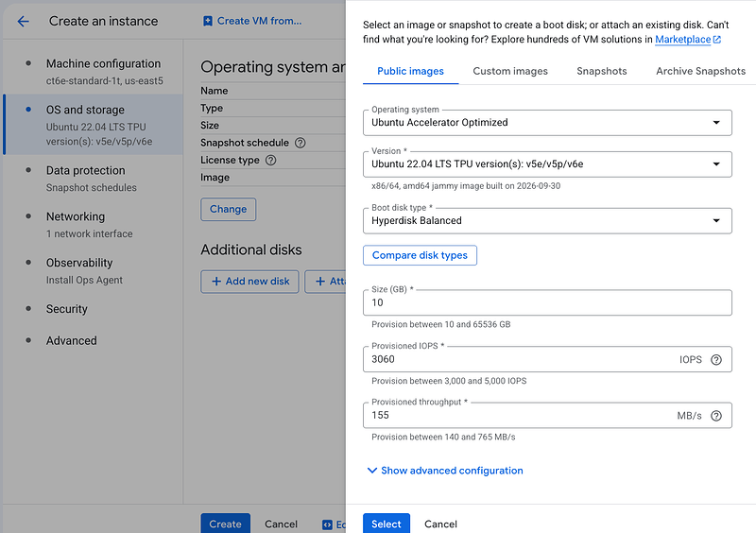Image resolution: width=756 pixels, height=533 pixels.
Task: Open the Operating system dropdown
Action: [x=547, y=123]
